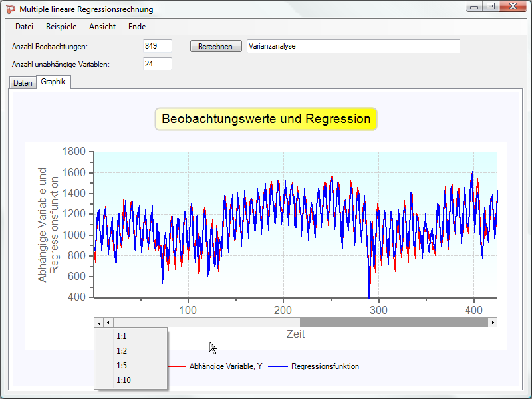Click the chart scrollbar right arrow
Screen dimensions: 532x399
(x=492, y=323)
